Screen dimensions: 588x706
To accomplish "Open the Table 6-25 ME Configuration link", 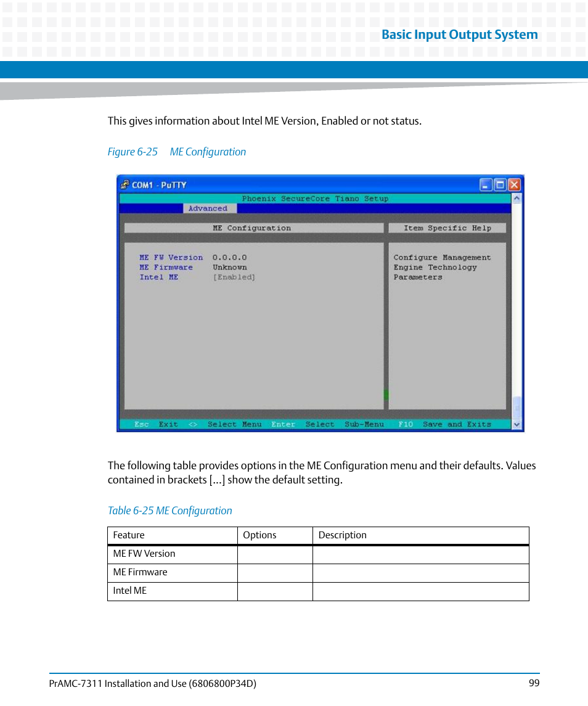I will 169,511.
